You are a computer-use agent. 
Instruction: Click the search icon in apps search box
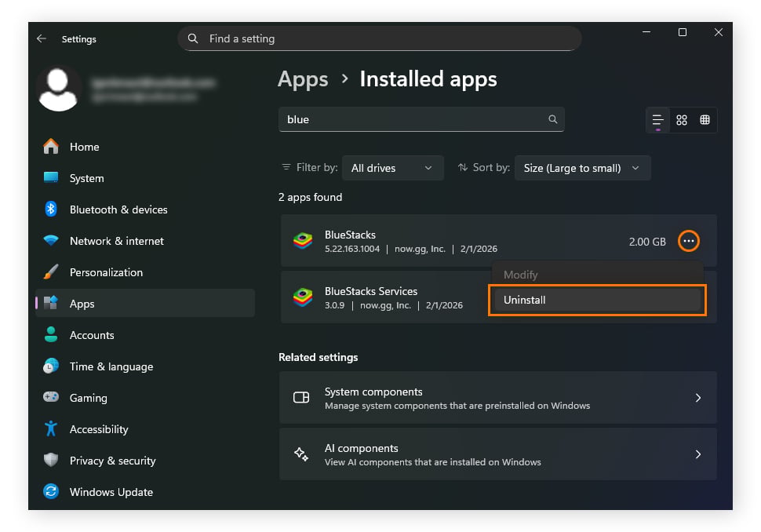coord(553,119)
